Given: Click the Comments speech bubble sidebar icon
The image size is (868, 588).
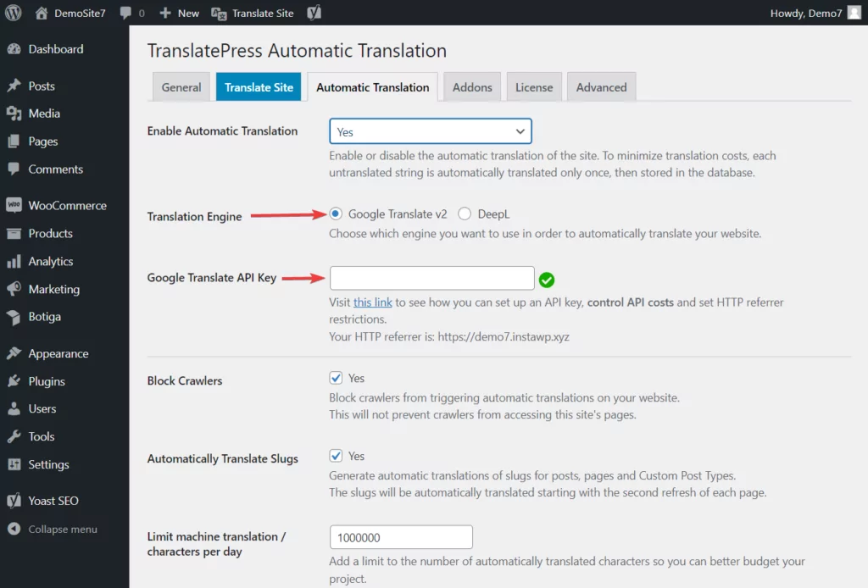Looking at the screenshot, I should coord(14,169).
